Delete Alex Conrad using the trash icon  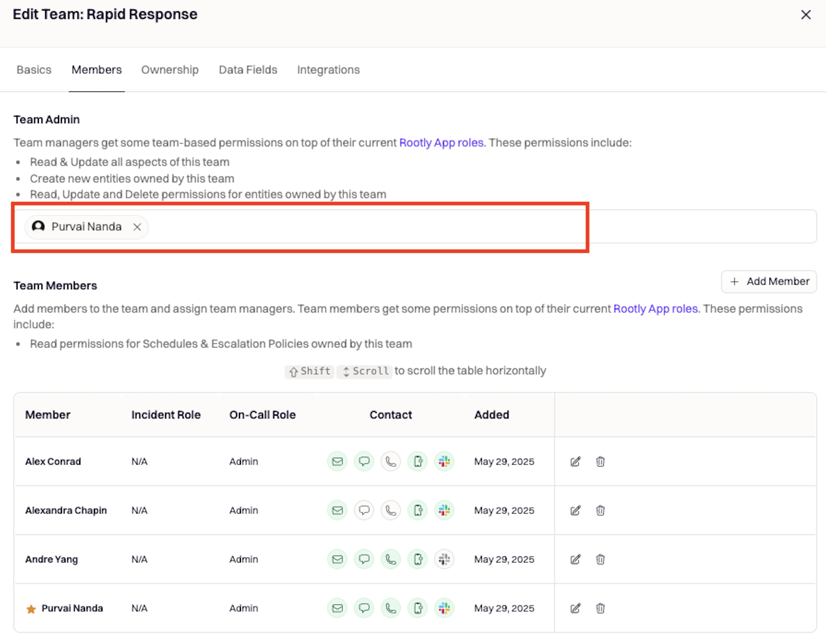tap(600, 461)
